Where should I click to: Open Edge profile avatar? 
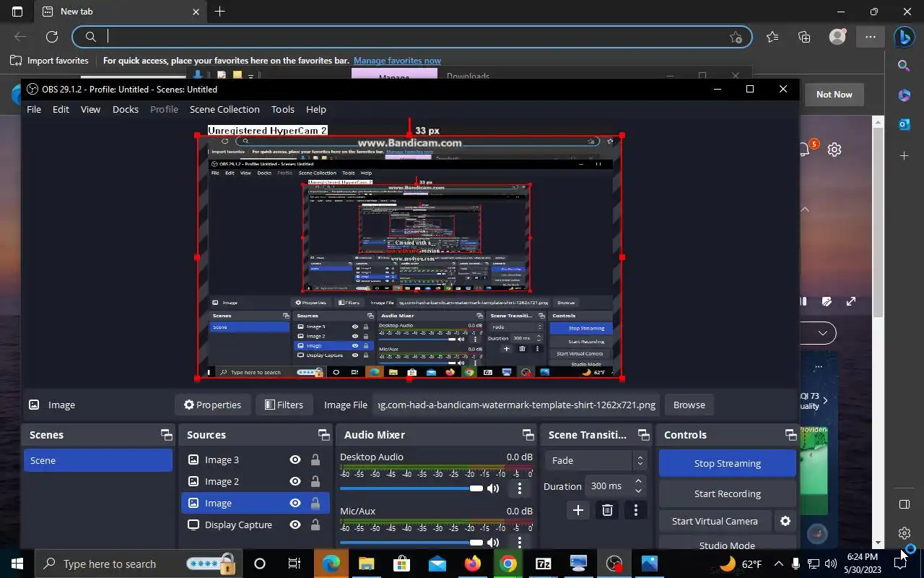coord(837,37)
